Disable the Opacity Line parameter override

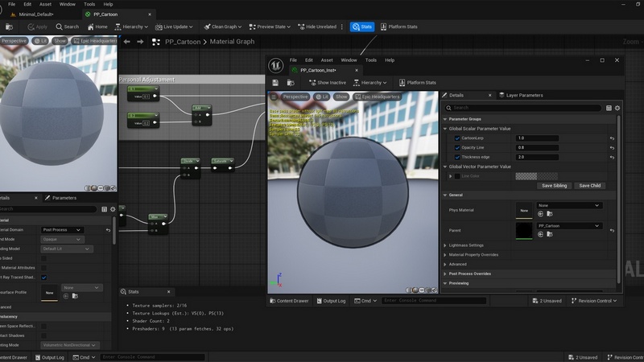pos(458,147)
